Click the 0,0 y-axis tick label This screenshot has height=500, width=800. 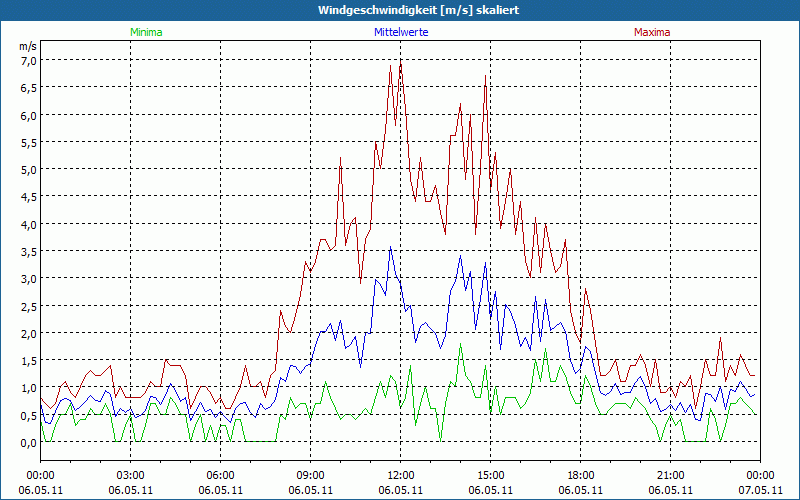[29, 442]
